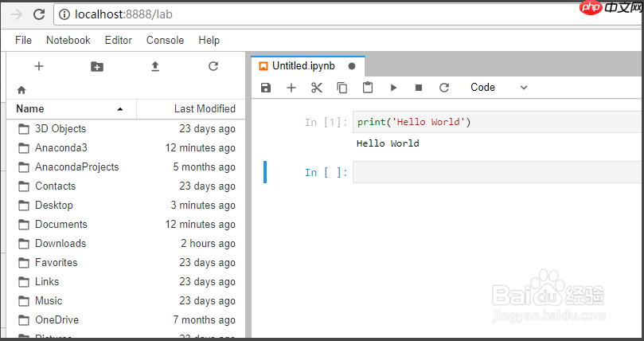This screenshot has width=644, height=341.
Task: Insert a new cell below using the plus icon
Action: 291,88
